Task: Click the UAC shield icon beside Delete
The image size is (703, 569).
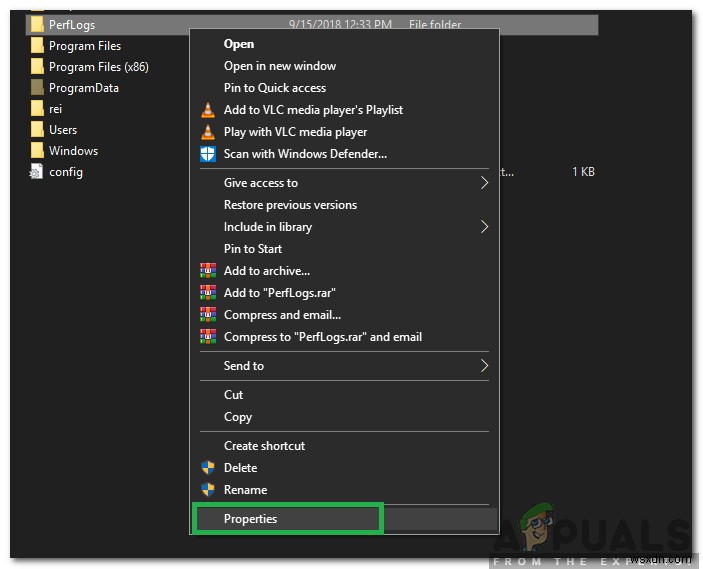Action: [208, 468]
